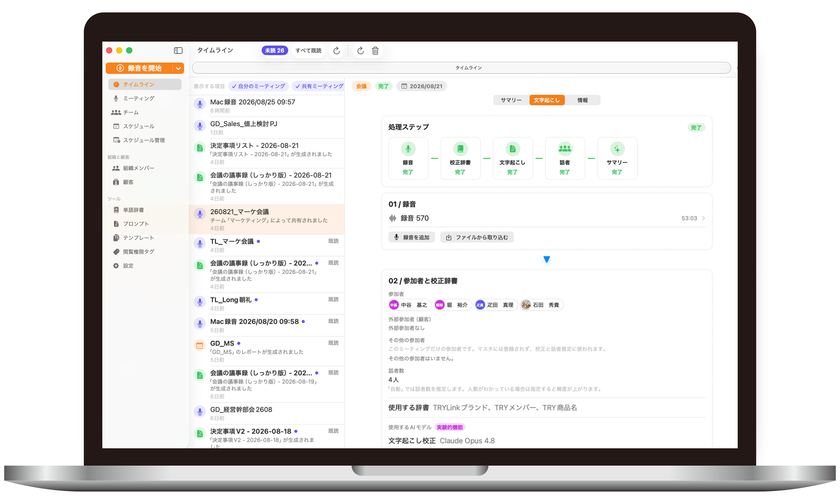
Task: Delete using the trash icon in toolbar
Action: 375,51
